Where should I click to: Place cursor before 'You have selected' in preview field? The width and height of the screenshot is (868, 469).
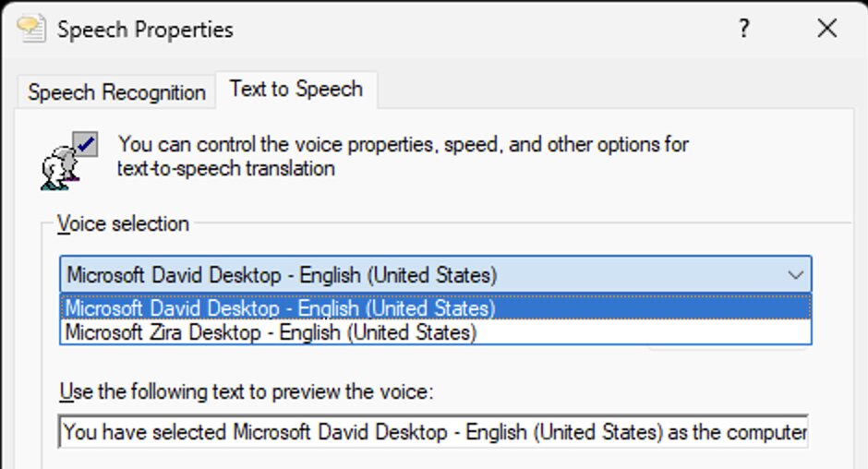pos(63,432)
